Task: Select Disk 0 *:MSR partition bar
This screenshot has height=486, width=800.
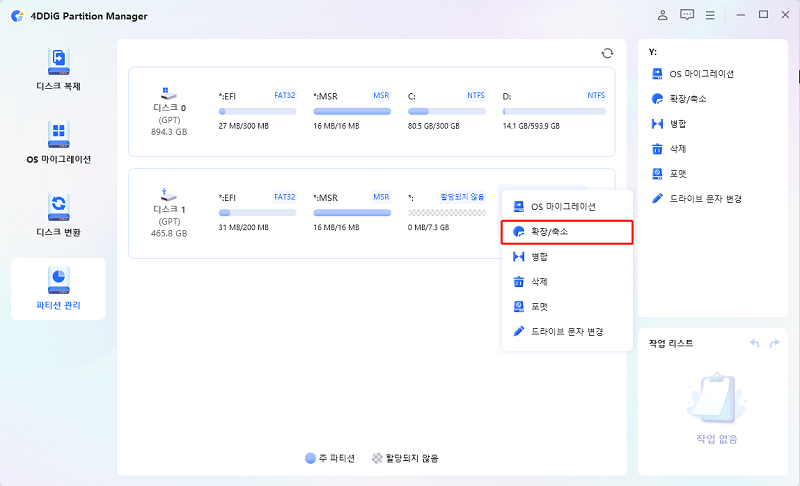Action: coord(352,111)
